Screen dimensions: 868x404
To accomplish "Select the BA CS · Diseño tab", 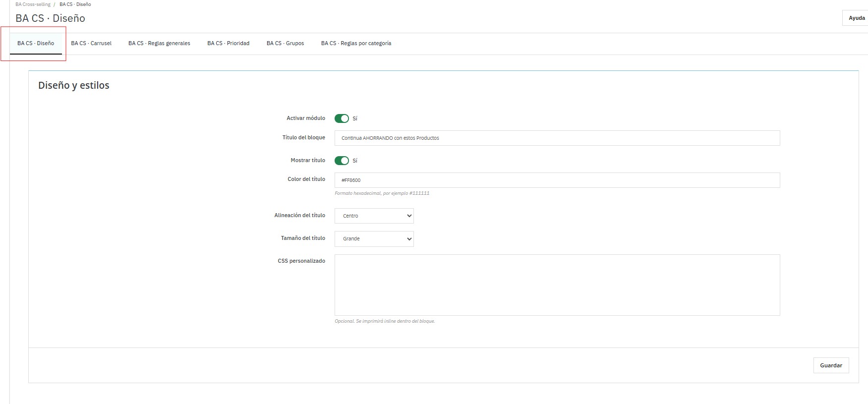I will (36, 43).
